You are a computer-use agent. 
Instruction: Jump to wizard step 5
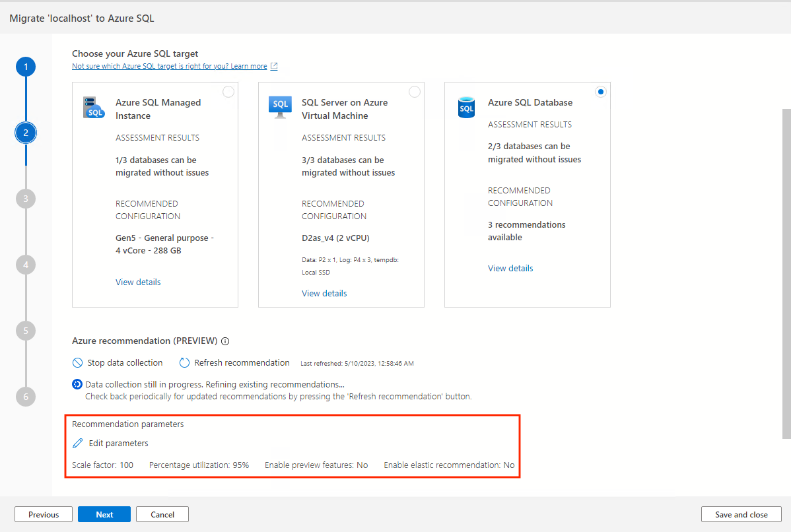tap(26, 331)
